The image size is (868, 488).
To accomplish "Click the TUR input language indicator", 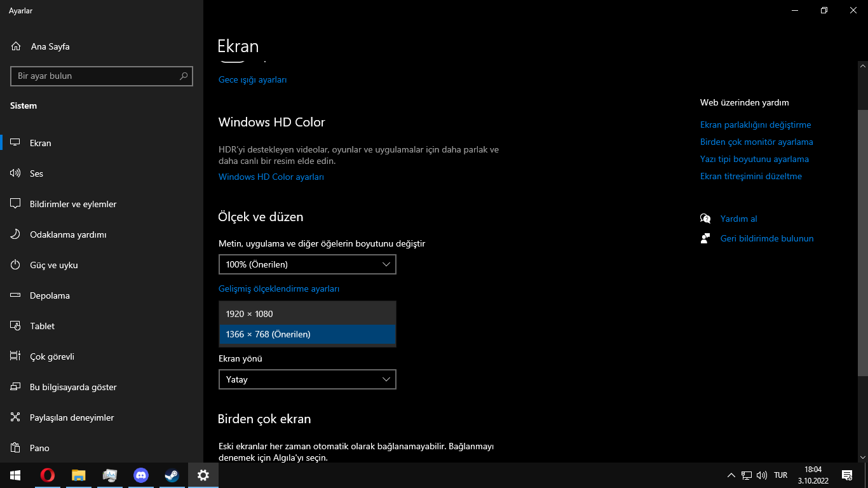I will [x=781, y=475].
